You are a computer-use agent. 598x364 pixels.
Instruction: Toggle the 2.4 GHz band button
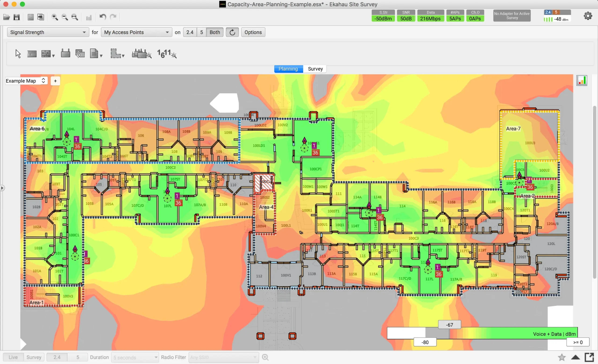[x=189, y=32]
